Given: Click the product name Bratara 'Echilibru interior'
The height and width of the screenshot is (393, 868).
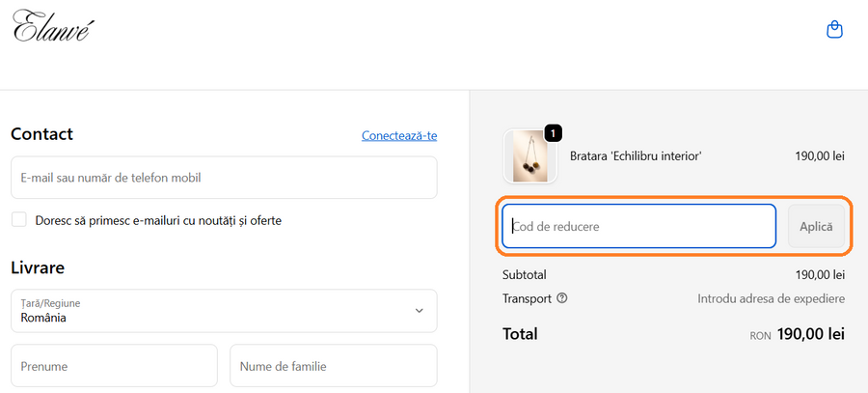Looking at the screenshot, I should click(x=636, y=155).
